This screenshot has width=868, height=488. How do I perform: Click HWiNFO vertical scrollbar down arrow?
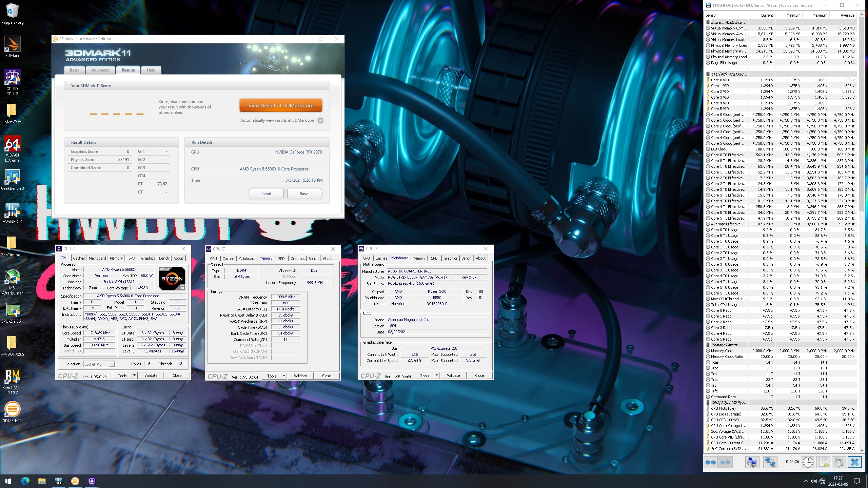(862, 450)
